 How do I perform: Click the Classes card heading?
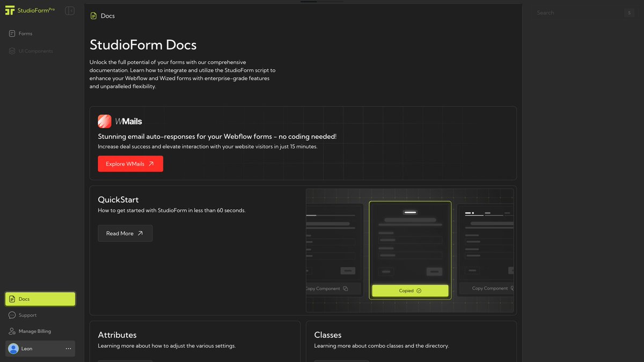click(x=328, y=335)
